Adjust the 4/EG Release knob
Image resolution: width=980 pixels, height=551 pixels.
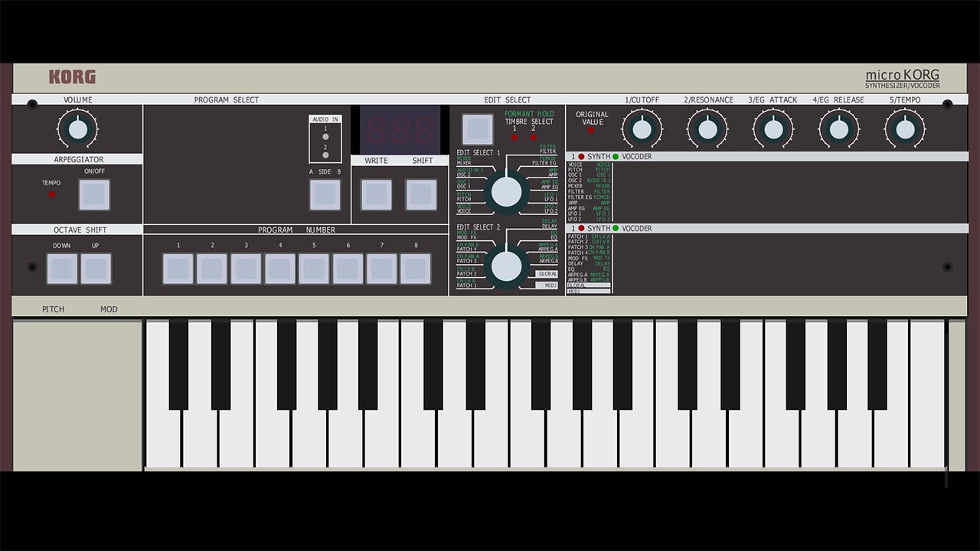pyautogui.click(x=839, y=129)
